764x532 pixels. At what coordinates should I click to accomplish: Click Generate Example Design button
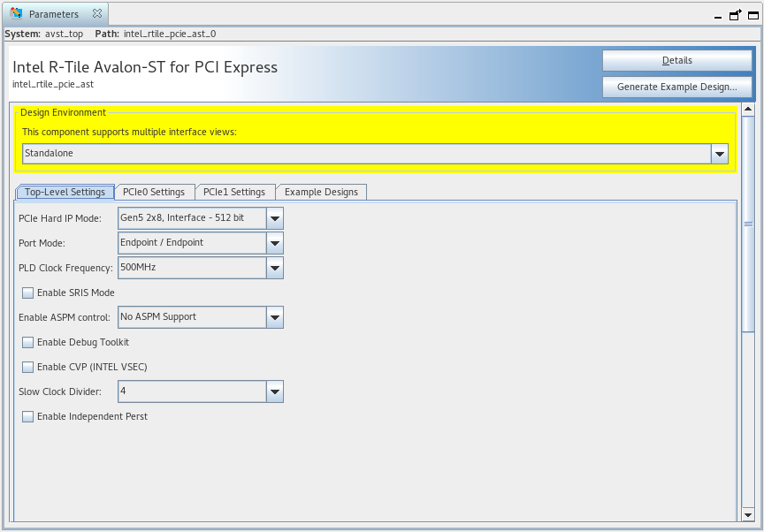676,87
